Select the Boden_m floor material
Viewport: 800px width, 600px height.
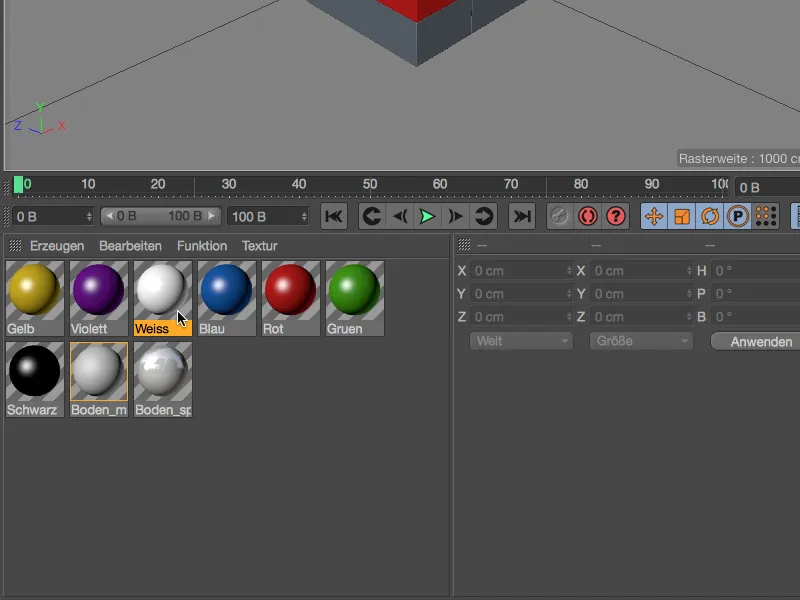(x=98, y=380)
